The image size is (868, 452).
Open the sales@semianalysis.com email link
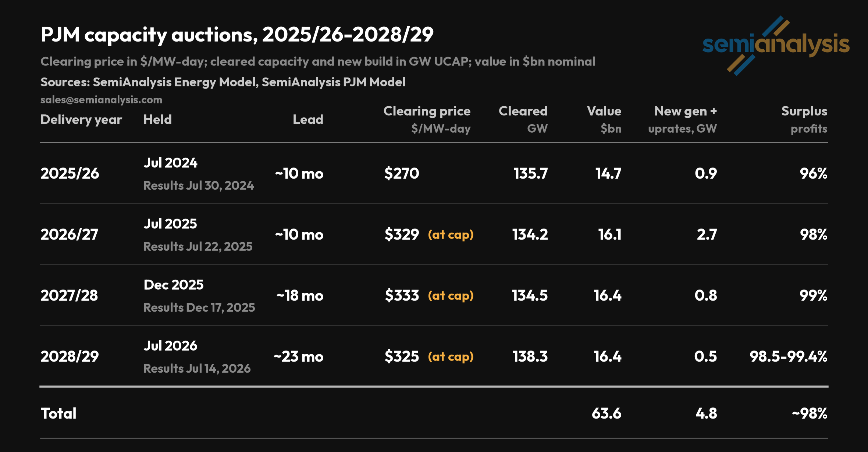coord(101,100)
